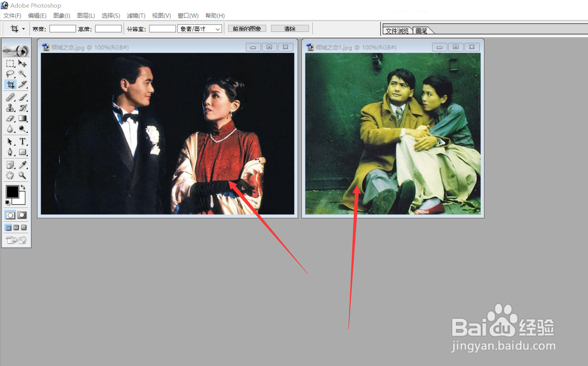Select the History Brush tool
Image resolution: width=588 pixels, height=366 pixels.
22,108
